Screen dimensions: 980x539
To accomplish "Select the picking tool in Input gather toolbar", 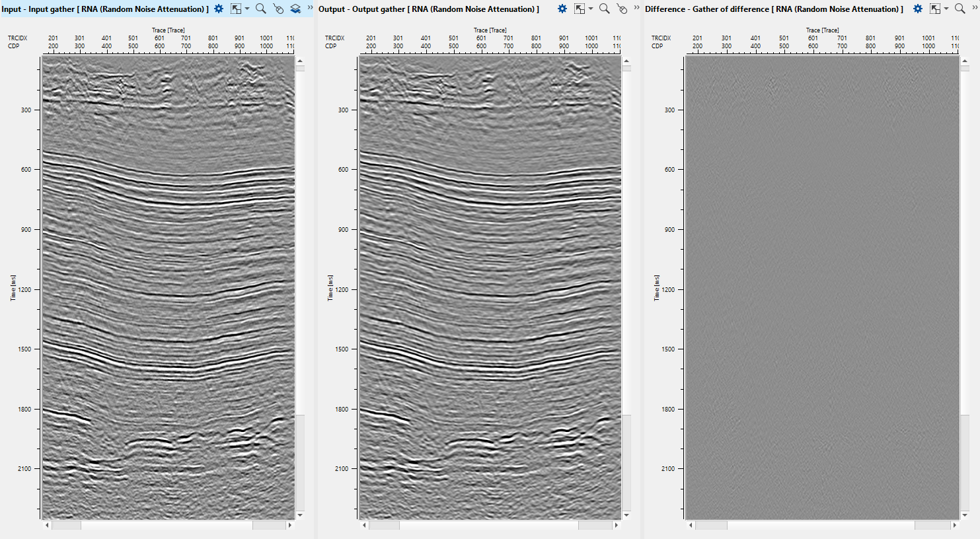I will click(x=278, y=9).
